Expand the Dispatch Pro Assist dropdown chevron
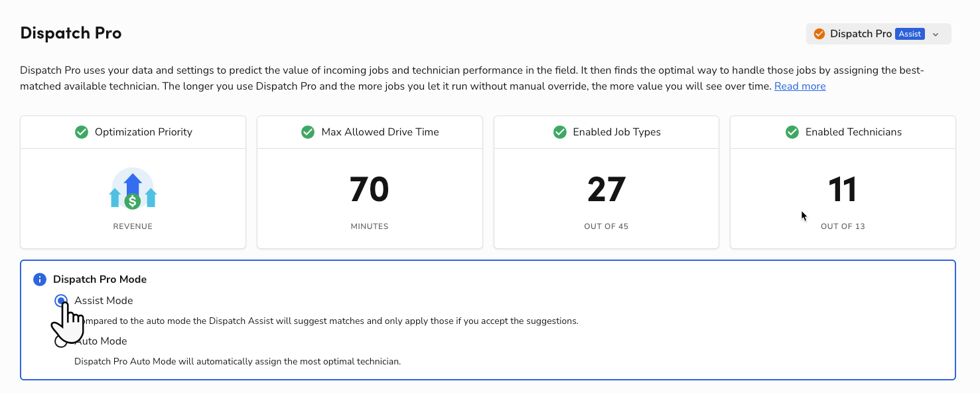Viewport: 980px width, 393px height. point(936,35)
